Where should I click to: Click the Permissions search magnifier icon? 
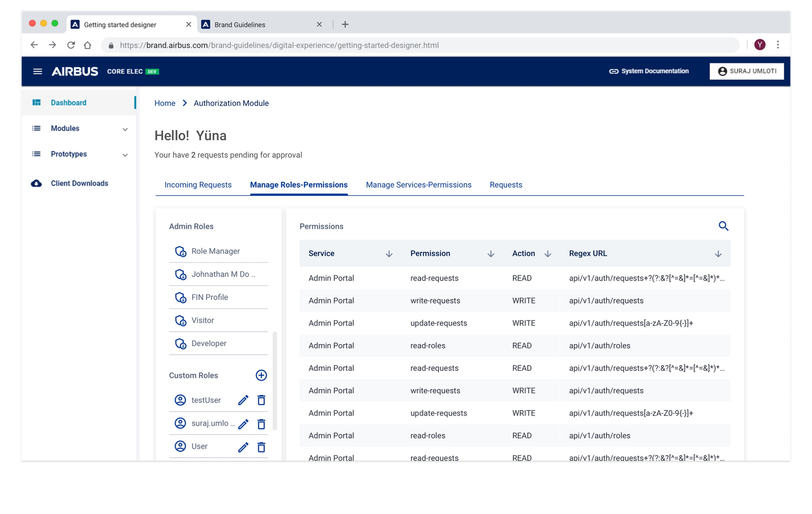point(723,226)
